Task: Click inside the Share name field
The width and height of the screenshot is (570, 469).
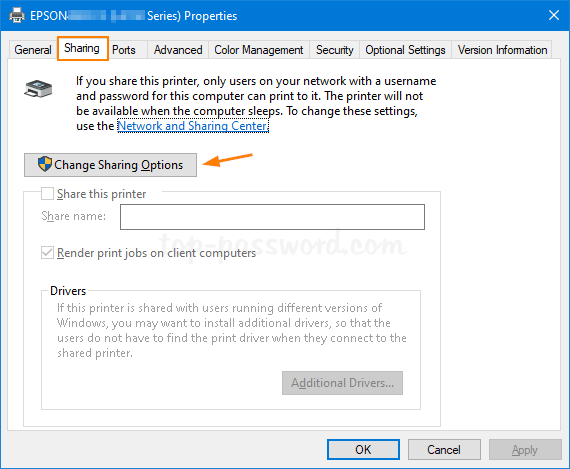Action: coord(272,217)
